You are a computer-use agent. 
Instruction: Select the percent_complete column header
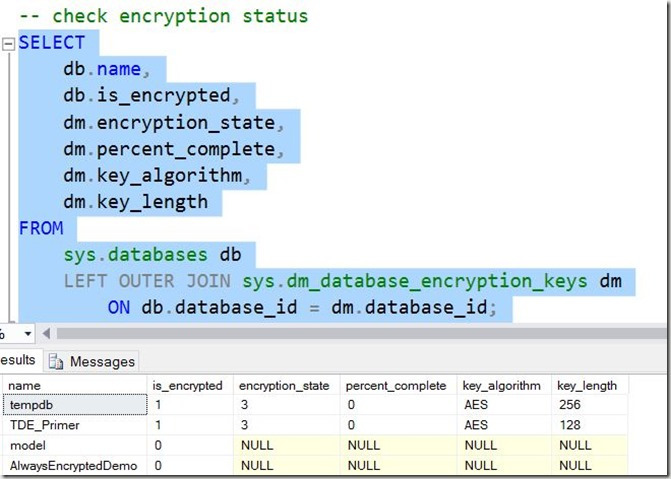[x=397, y=385]
